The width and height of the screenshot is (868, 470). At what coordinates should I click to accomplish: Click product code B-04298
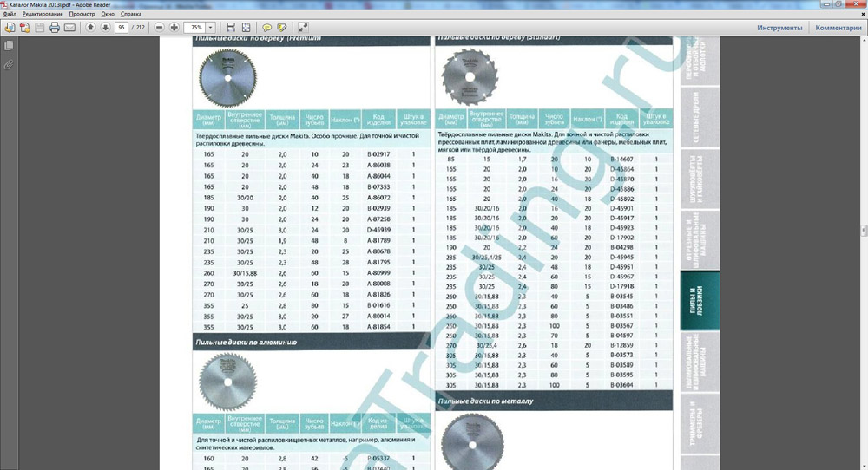pos(621,247)
